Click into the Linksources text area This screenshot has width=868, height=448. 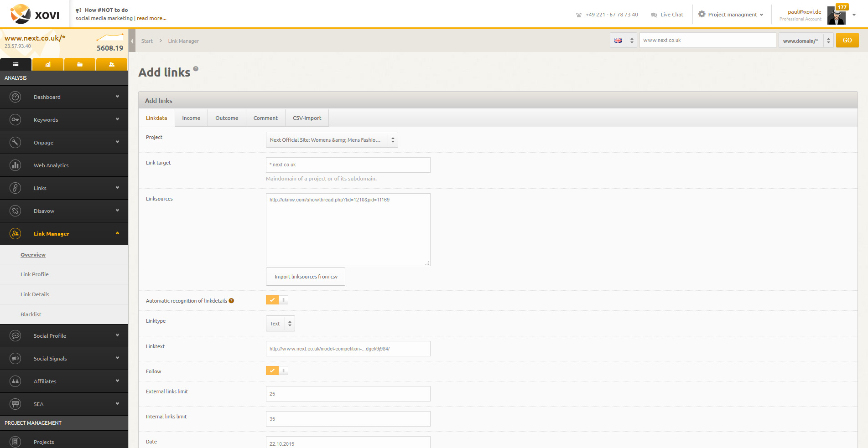(348, 230)
